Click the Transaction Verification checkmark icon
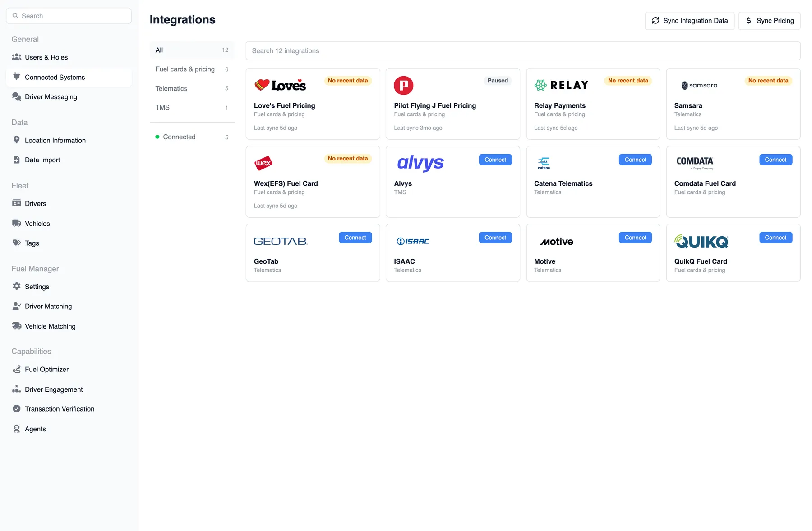Viewport: 812px width, 531px height. [17, 409]
